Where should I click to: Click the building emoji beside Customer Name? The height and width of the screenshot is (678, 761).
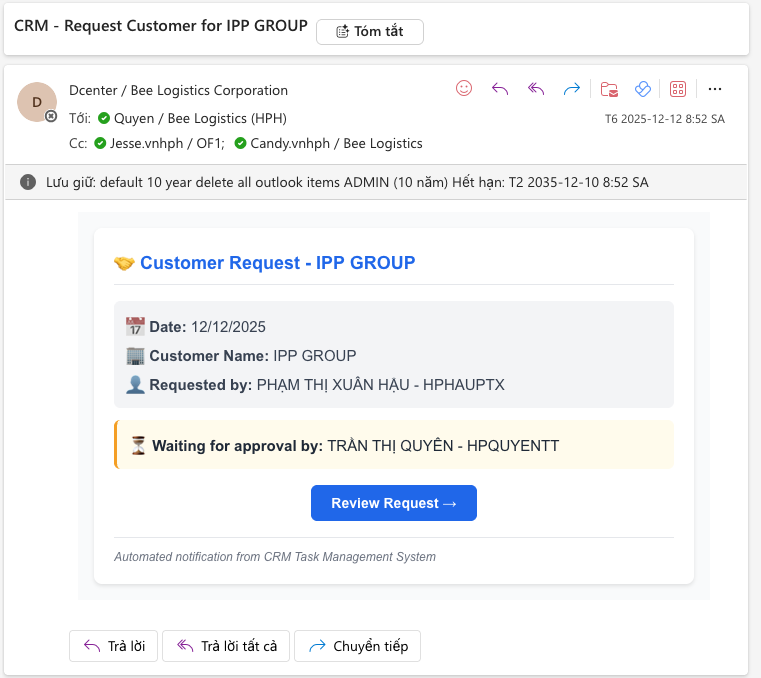(x=135, y=356)
